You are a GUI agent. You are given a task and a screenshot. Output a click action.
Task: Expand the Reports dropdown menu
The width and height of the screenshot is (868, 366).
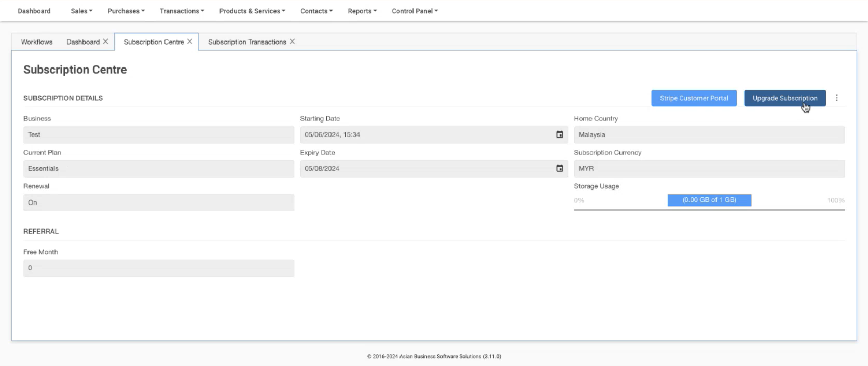coord(362,11)
